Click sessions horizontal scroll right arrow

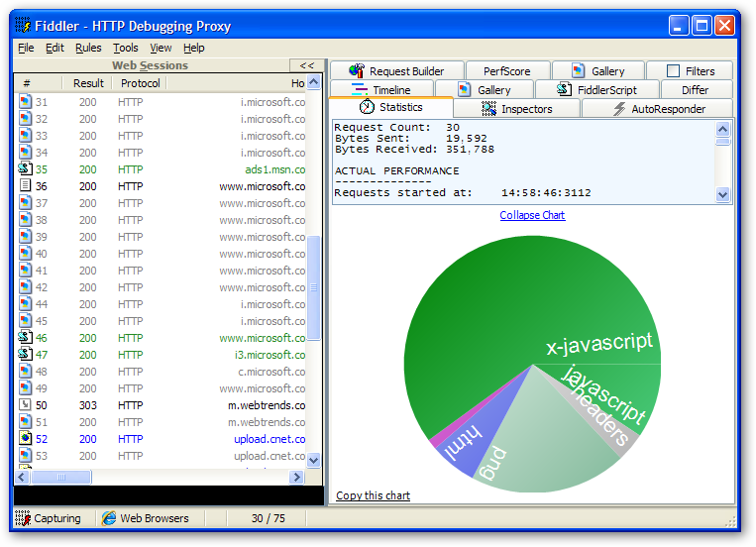tap(296, 477)
